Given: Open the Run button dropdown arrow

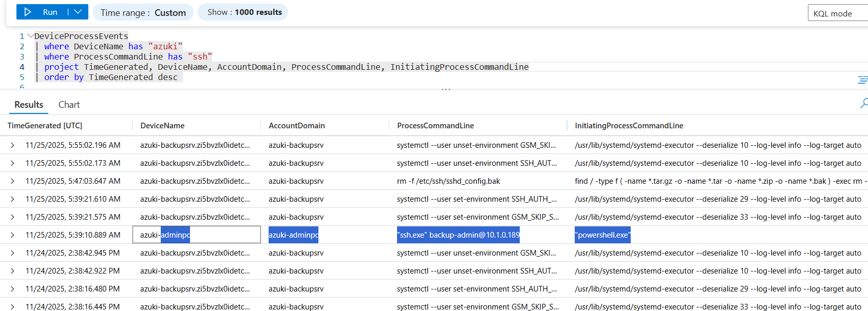Looking at the screenshot, I should point(78,12).
